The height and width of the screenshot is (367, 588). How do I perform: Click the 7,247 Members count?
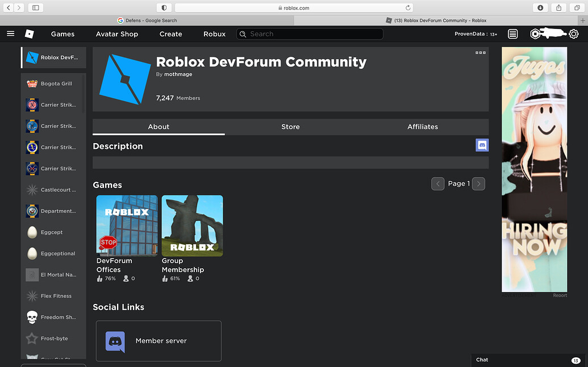178,98
